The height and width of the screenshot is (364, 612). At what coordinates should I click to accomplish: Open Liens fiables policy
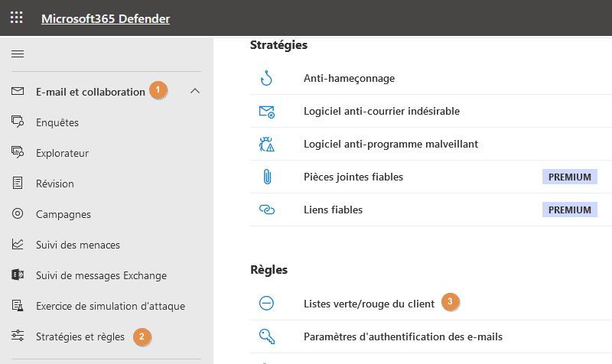coord(333,210)
